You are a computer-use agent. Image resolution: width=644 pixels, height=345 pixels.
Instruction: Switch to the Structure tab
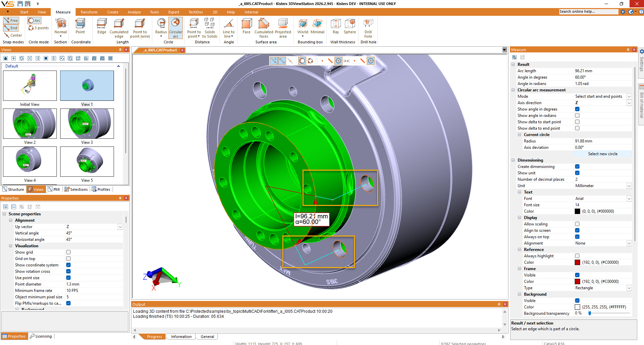(13, 189)
